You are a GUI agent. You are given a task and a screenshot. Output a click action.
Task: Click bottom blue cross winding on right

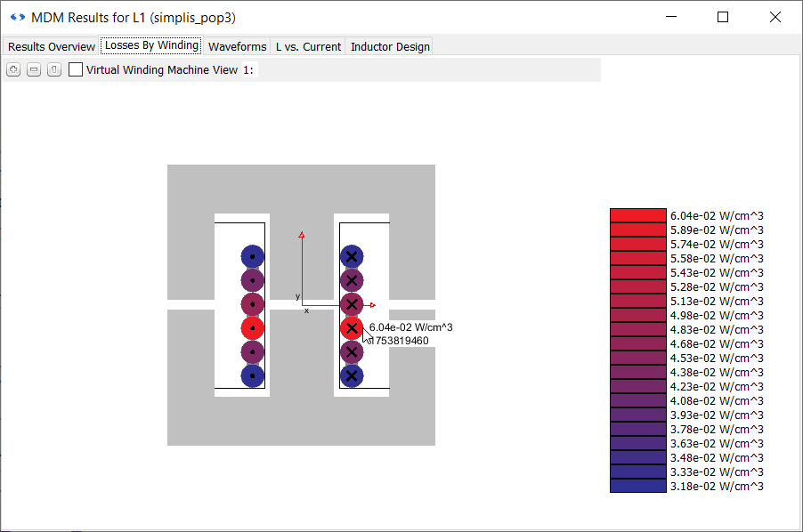tap(352, 376)
